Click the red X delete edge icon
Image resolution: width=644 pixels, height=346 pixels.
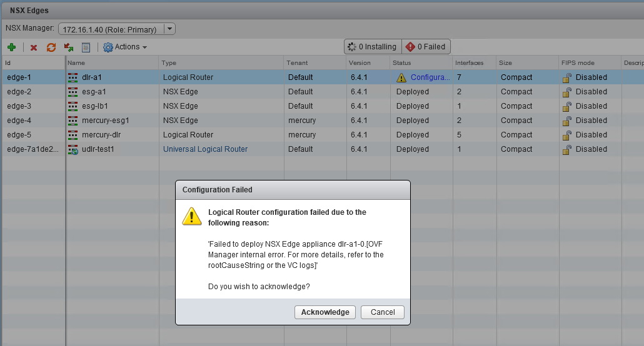pos(34,47)
